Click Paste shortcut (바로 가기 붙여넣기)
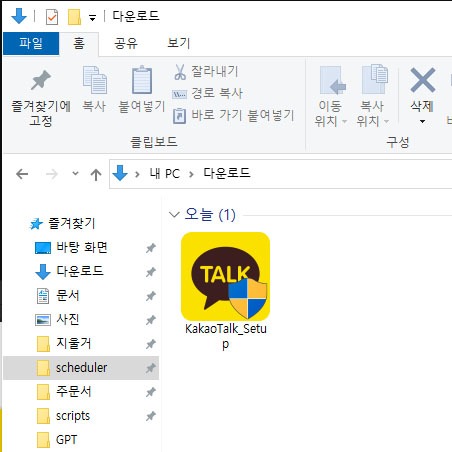Screen dimensions: 452x452 [x=233, y=116]
